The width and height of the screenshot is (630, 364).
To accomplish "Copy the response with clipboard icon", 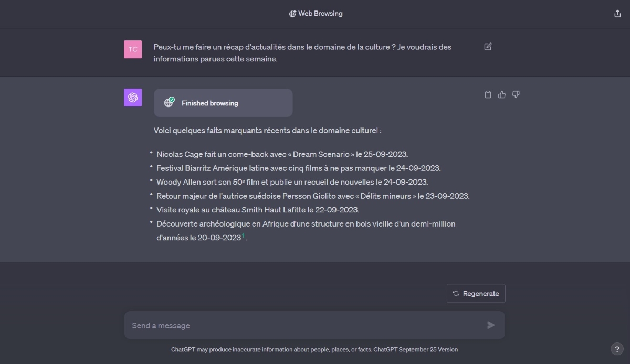I will tap(488, 94).
